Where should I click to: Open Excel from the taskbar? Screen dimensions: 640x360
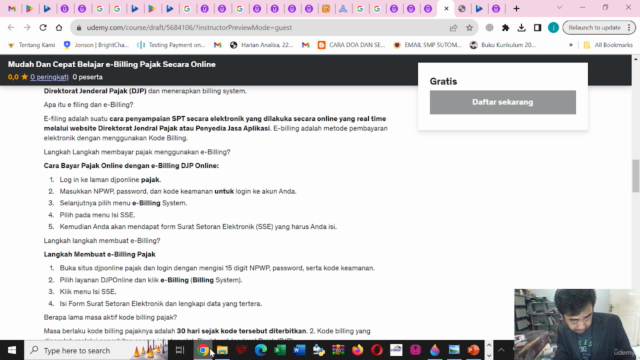click(280, 350)
